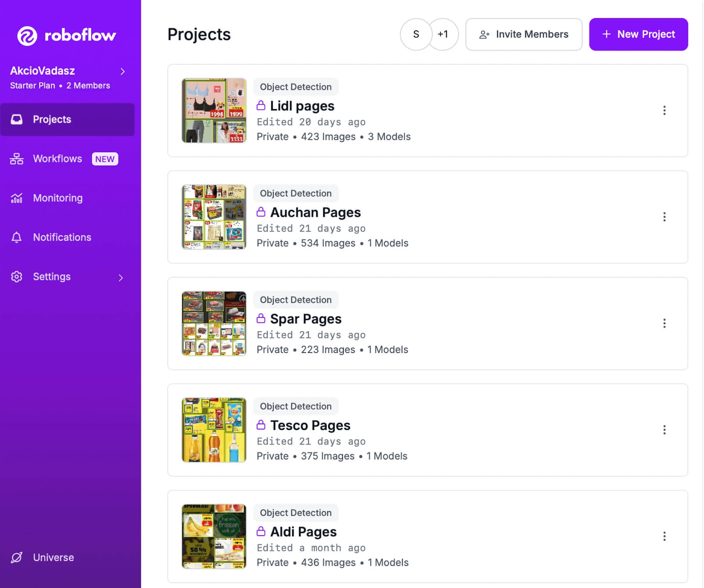Click the lock icon beside Tesco Pages
This screenshot has height=588, width=704.
(261, 425)
